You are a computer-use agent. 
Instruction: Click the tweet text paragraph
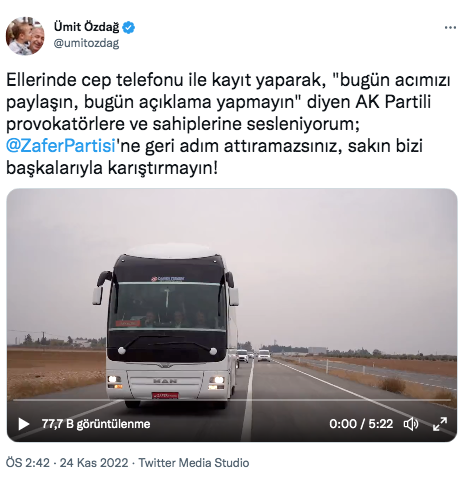[228, 124]
